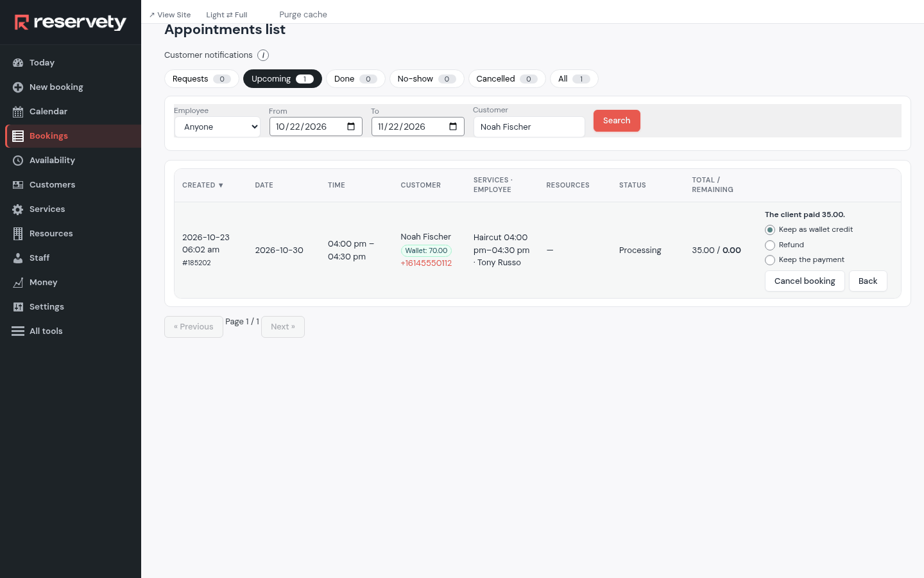Open the To date calendar picker
This screenshot has width=924, height=578.
[x=453, y=127]
